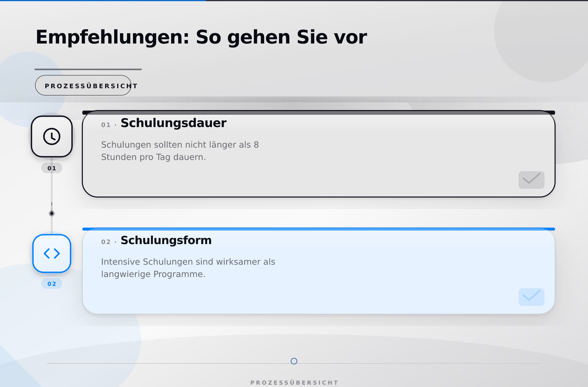The image size is (588, 387).
Task: Select the PROZESSÜBERSICHT pill label
Action: tap(83, 86)
